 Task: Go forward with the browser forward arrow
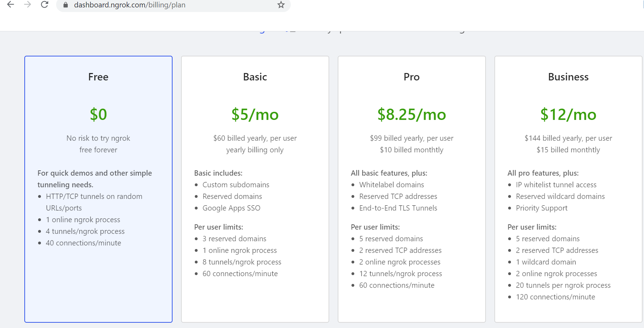point(28,5)
